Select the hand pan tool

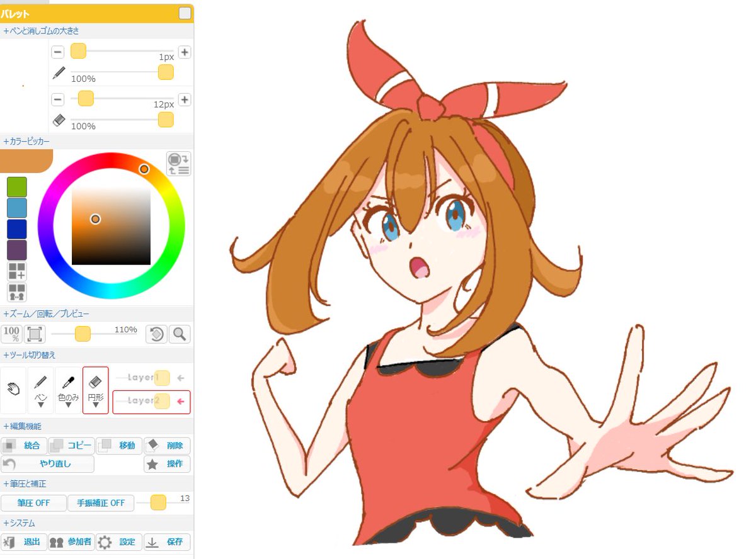[x=13, y=390]
